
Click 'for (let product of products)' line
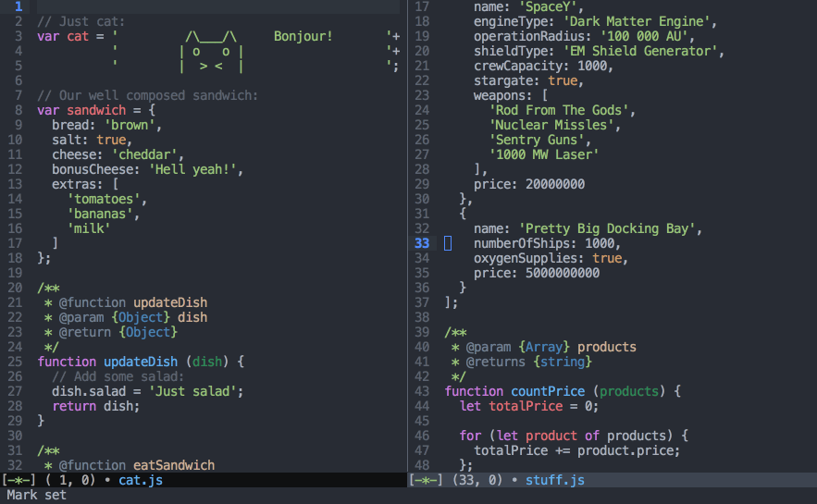click(x=574, y=436)
